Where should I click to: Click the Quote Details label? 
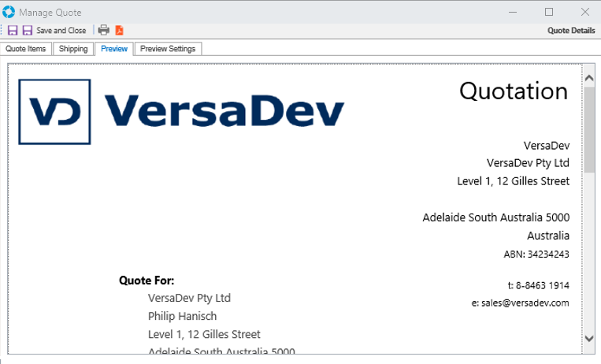[571, 31]
